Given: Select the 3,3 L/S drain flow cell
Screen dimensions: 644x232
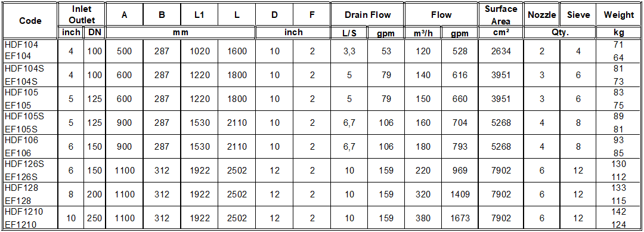Looking at the screenshot, I should pyautogui.click(x=349, y=51).
